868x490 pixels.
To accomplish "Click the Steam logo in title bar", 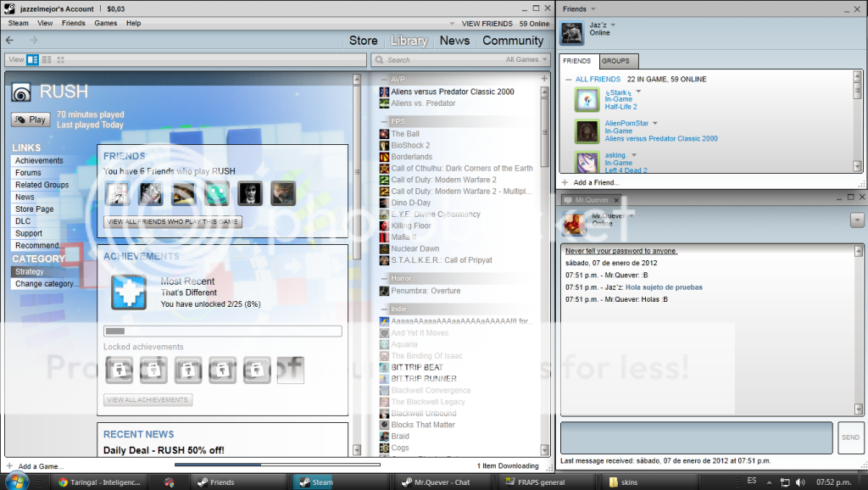I will click(x=9, y=8).
